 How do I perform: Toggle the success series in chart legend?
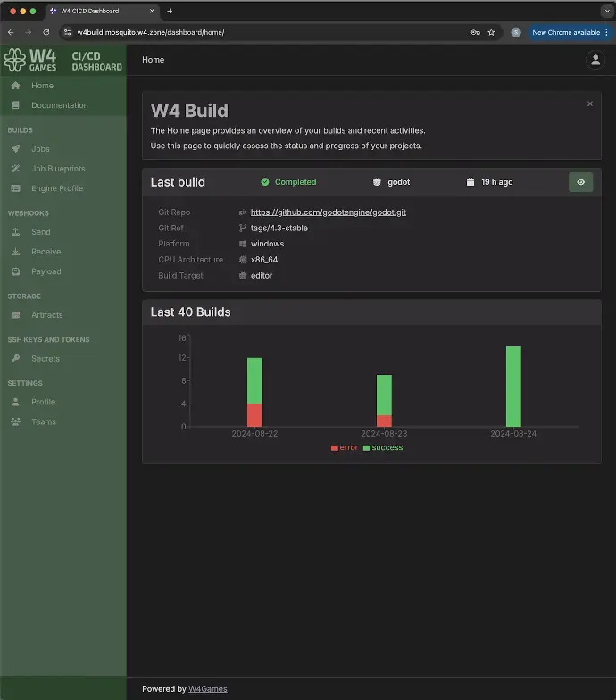(383, 447)
